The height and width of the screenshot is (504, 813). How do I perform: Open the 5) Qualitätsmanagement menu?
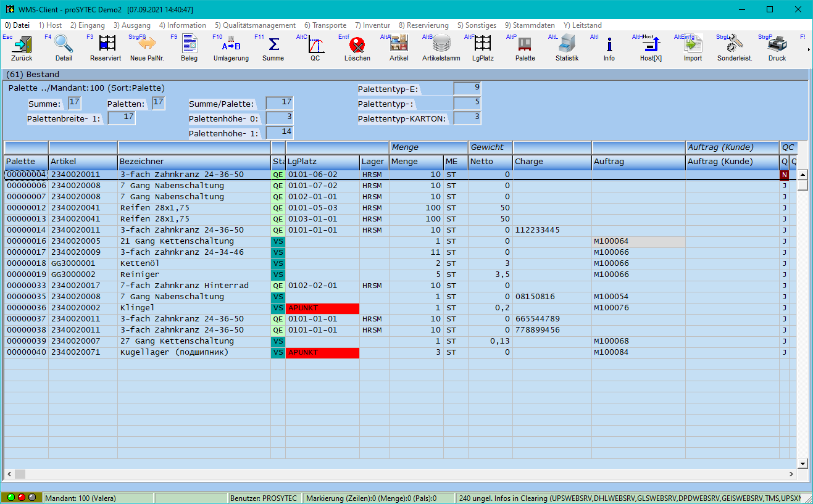tap(254, 25)
